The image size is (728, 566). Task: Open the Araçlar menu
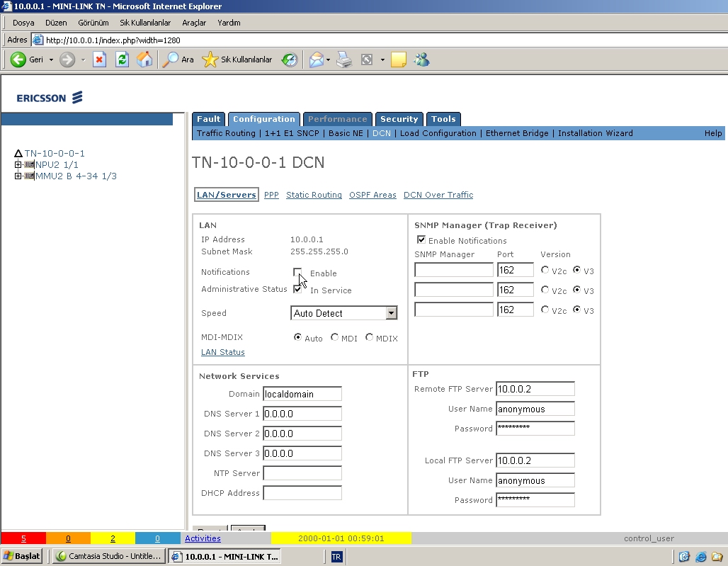(194, 23)
